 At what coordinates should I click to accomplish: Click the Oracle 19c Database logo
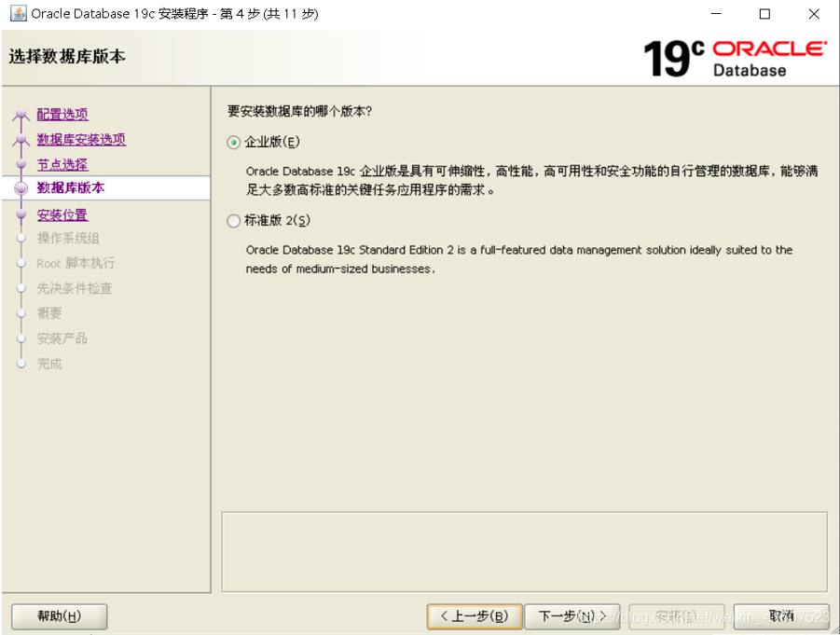[736, 57]
